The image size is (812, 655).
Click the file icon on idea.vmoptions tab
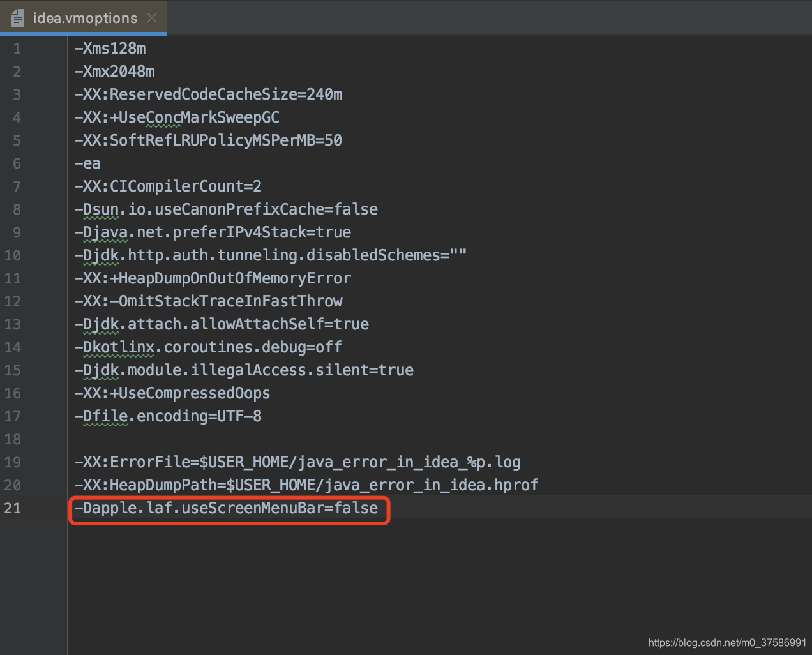(x=17, y=18)
